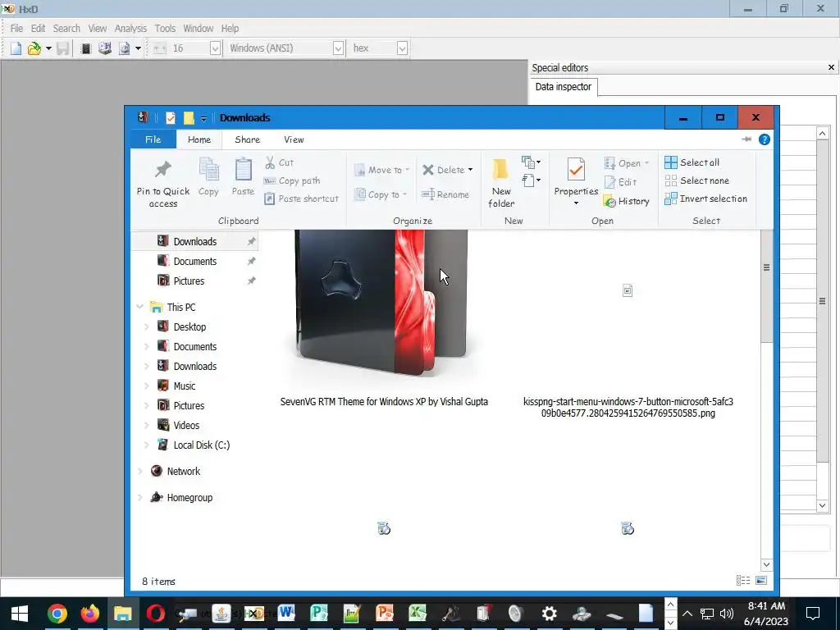The width and height of the screenshot is (840, 630).
Task: Switch to the Share ribbon tab in Explorer
Action: (x=247, y=139)
